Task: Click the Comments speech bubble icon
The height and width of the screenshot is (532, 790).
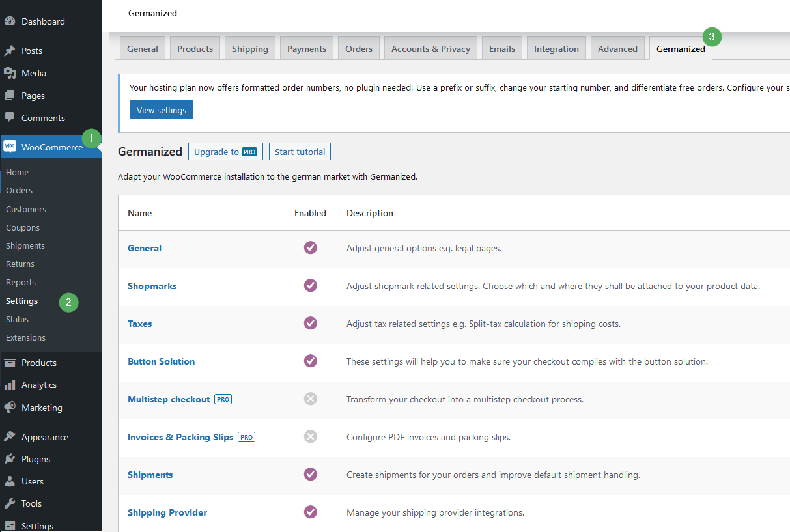Action: (x=10, y=118)
